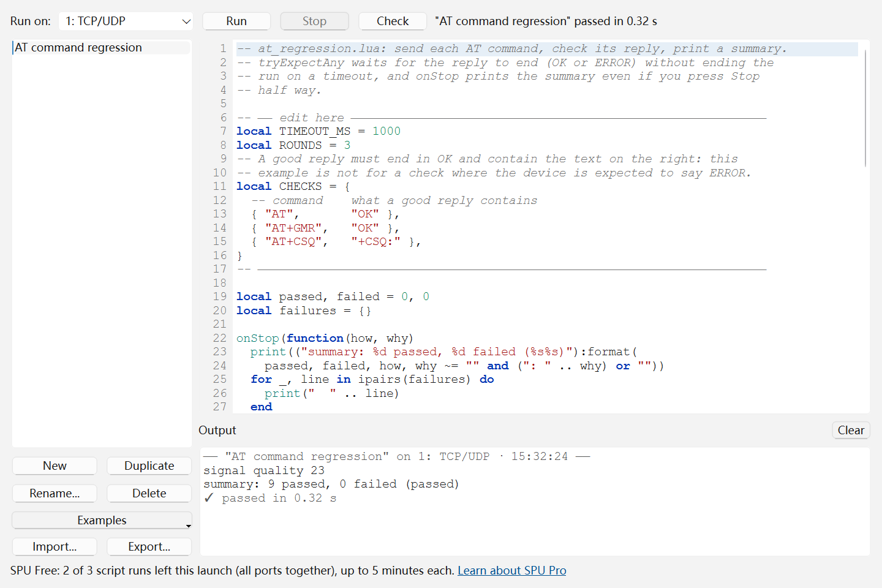The height and width of the screenshot is (588, 882).
Task: Click code line 8 'local ROUNDS = 3'
Action: (293, 145)
